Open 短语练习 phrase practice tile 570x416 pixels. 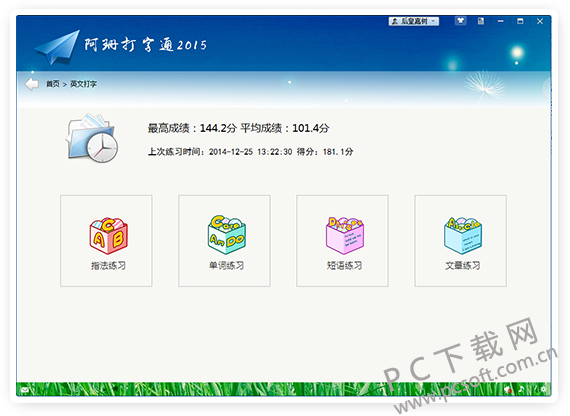tap(342, 241)
